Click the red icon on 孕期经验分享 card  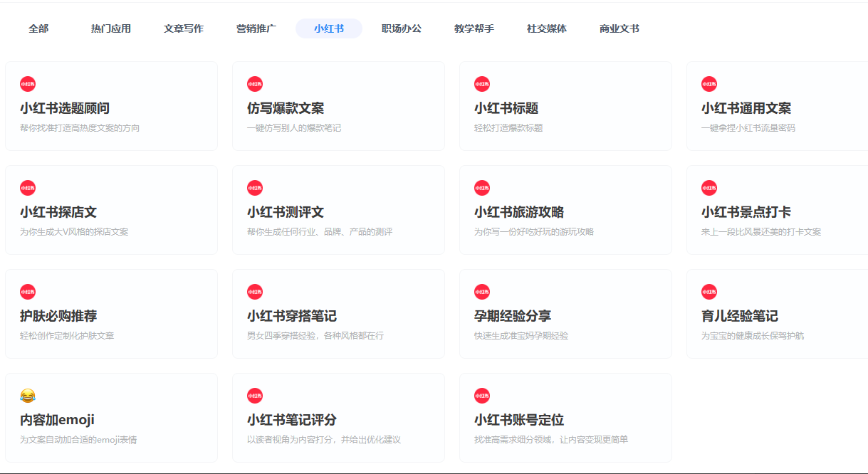[x=482, y=292]
